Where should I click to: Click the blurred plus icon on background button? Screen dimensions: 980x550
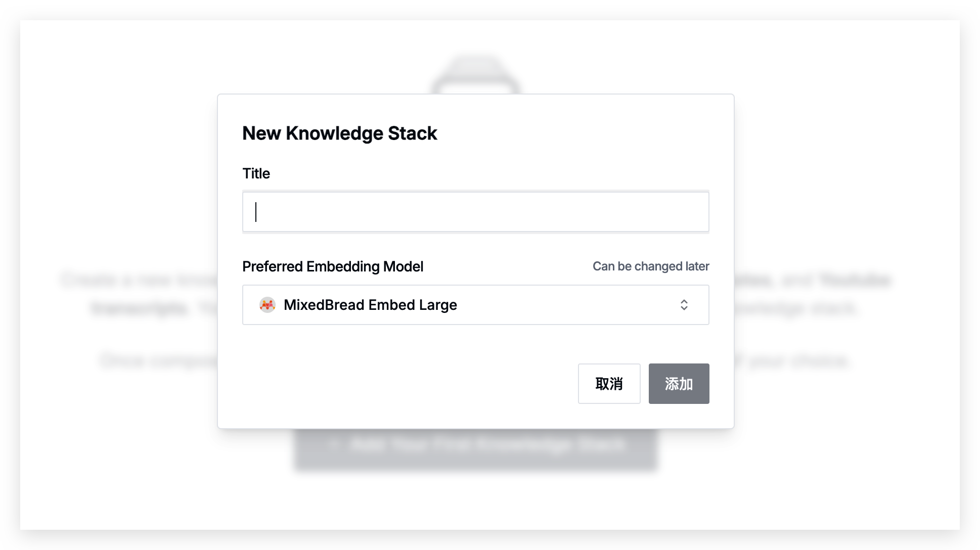pyautogui.click(x=333, y=445)
